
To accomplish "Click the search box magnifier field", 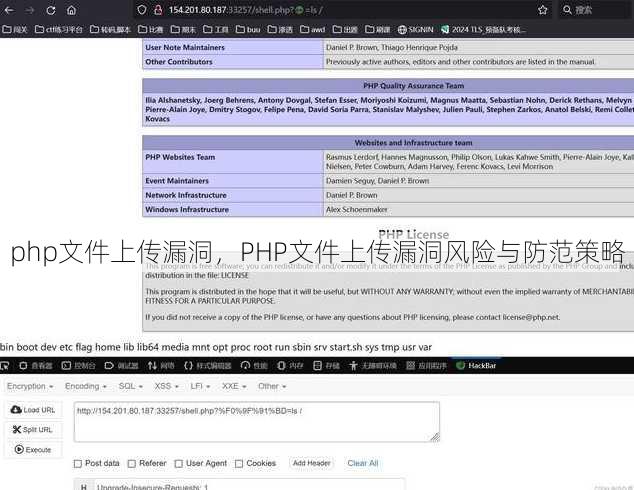I will pyautogui.click(x=595, y=10).
